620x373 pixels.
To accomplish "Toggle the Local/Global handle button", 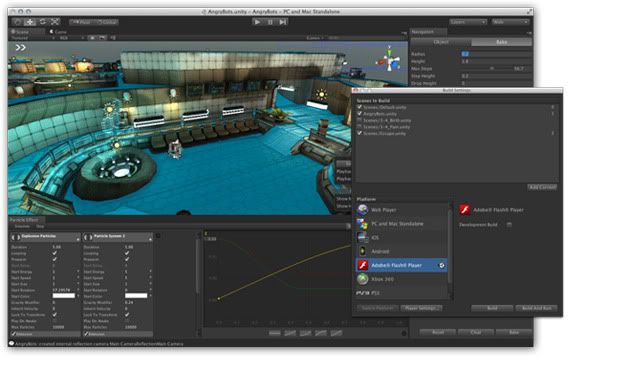I will 106,22.
